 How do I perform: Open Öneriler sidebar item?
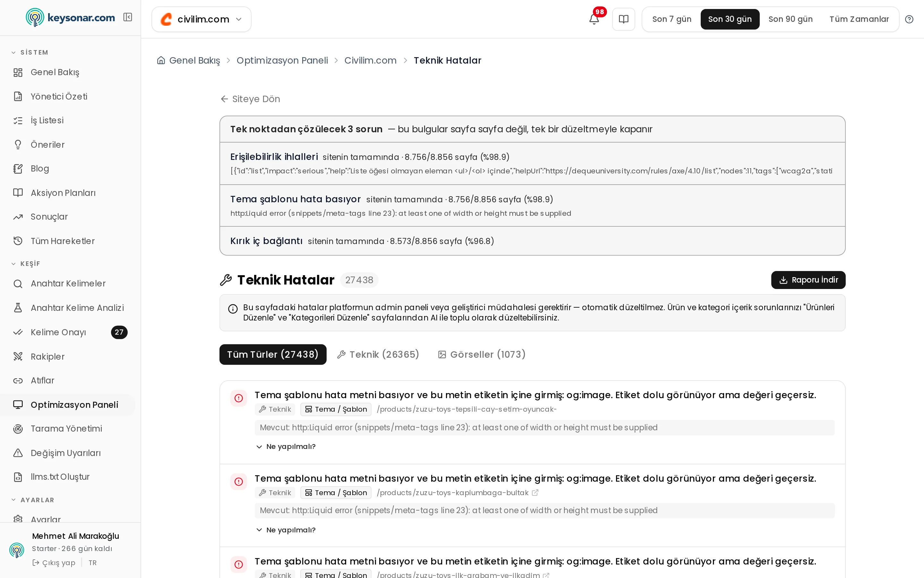click(x=47, y=144)
